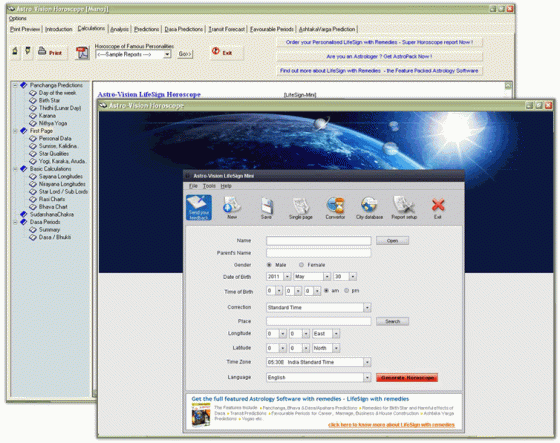Open the Language dropdown showing English

pyautogui.click(x=367, y=378)
